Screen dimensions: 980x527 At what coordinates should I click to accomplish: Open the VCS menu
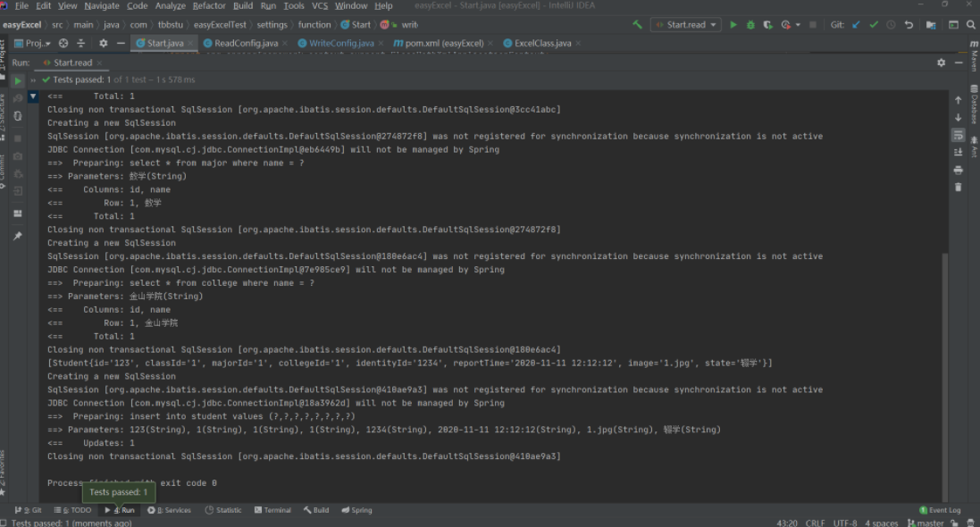320,5
